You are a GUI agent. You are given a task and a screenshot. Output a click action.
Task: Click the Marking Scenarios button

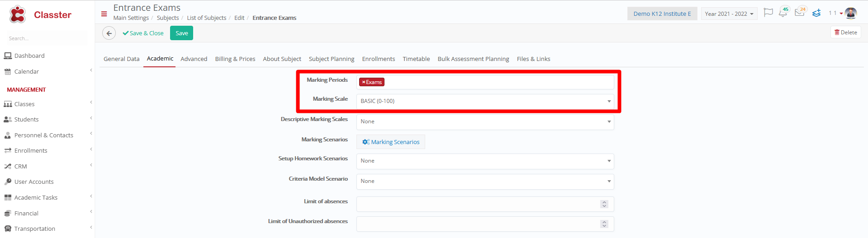click(391, 142)
